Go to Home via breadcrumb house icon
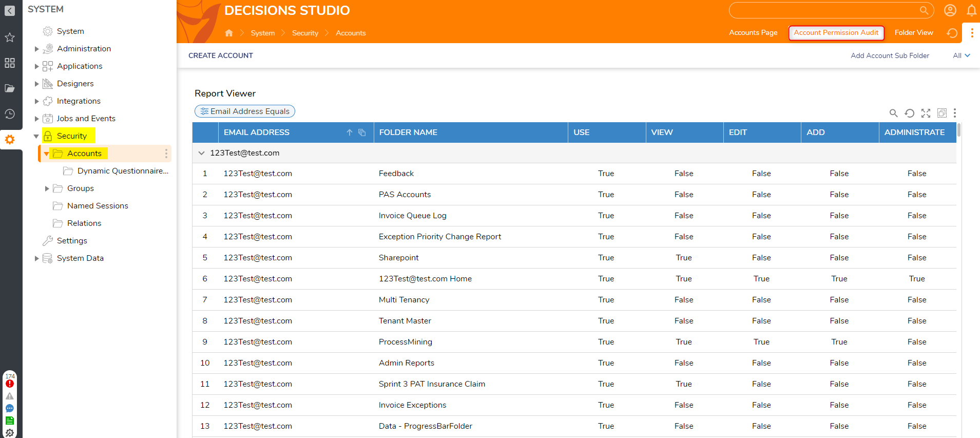The height and width of the screenshot is (438, 980). click(x=229, y=33)
